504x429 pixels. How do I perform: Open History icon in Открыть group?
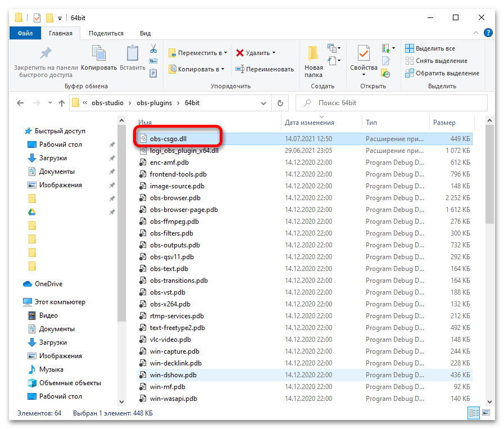pos(385,73)
